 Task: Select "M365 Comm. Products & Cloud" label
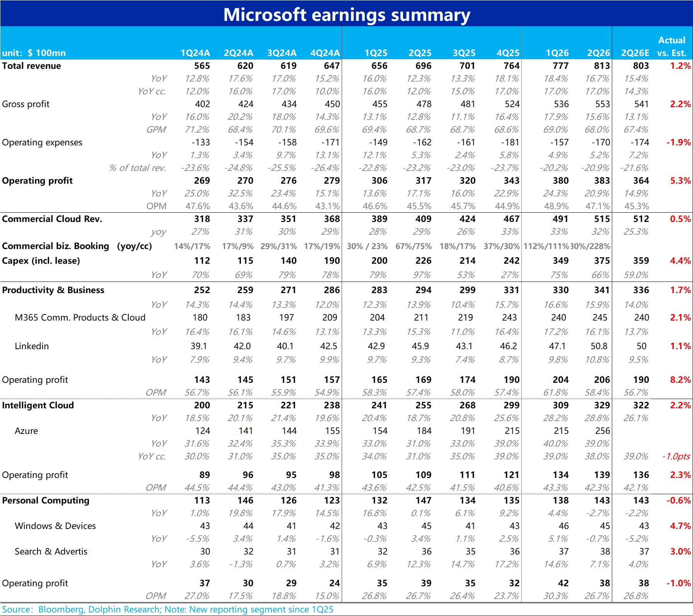coord(80,317)
